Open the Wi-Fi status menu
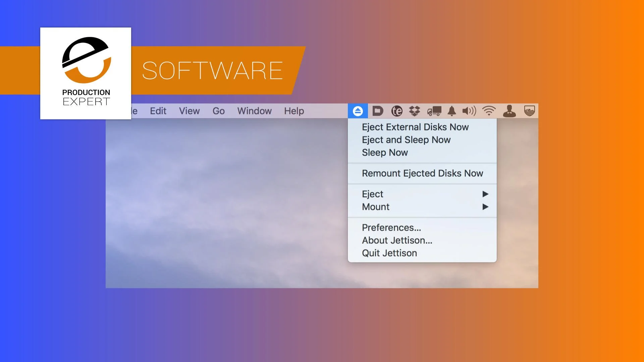 tap(488, 111)
